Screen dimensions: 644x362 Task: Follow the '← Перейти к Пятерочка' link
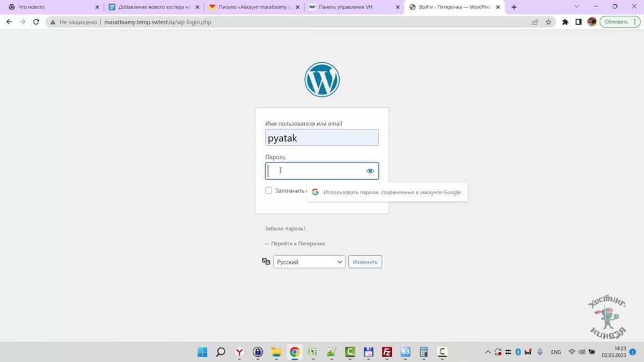coord(295,243)
